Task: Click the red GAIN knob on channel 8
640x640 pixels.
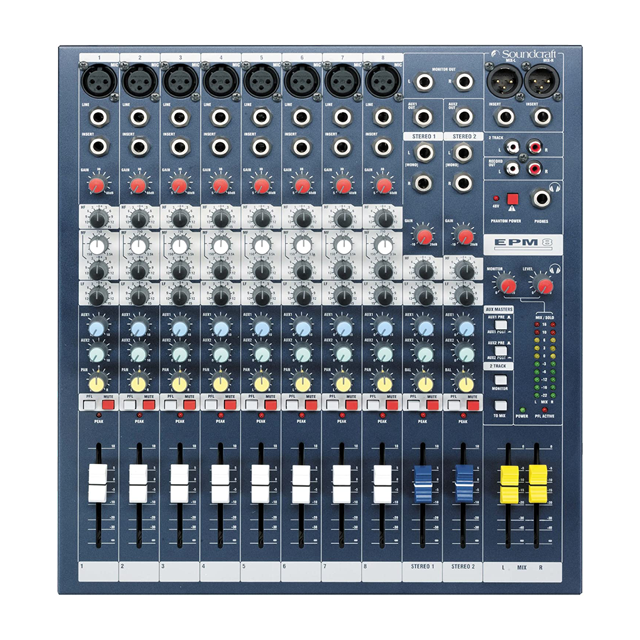Action: coord(384,185)
